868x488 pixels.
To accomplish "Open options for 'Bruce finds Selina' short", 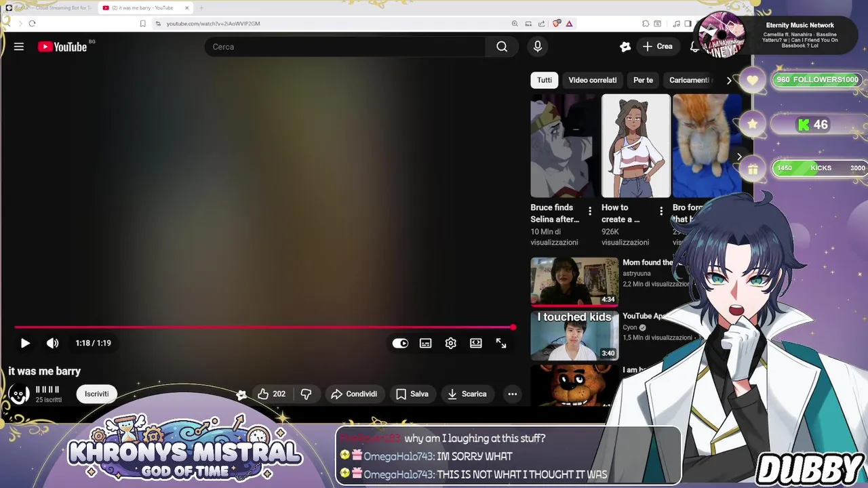I will pyautogui.click(x=590, y=211).
